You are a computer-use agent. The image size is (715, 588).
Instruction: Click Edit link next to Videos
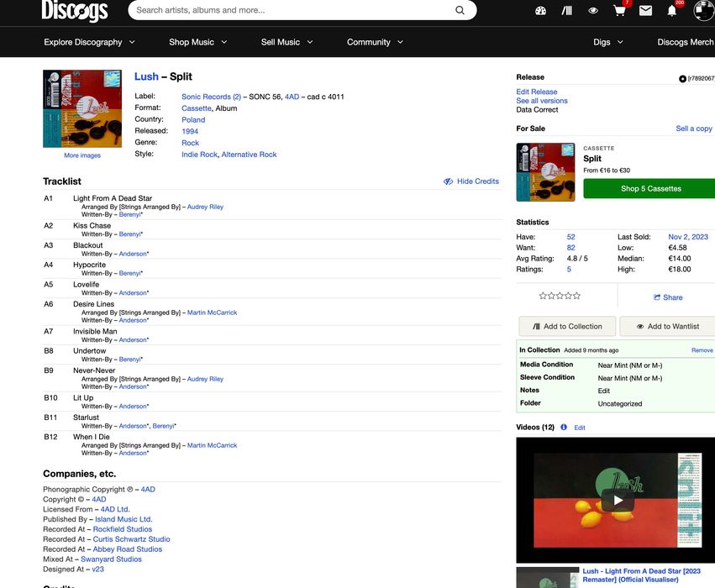coord(580,428)
